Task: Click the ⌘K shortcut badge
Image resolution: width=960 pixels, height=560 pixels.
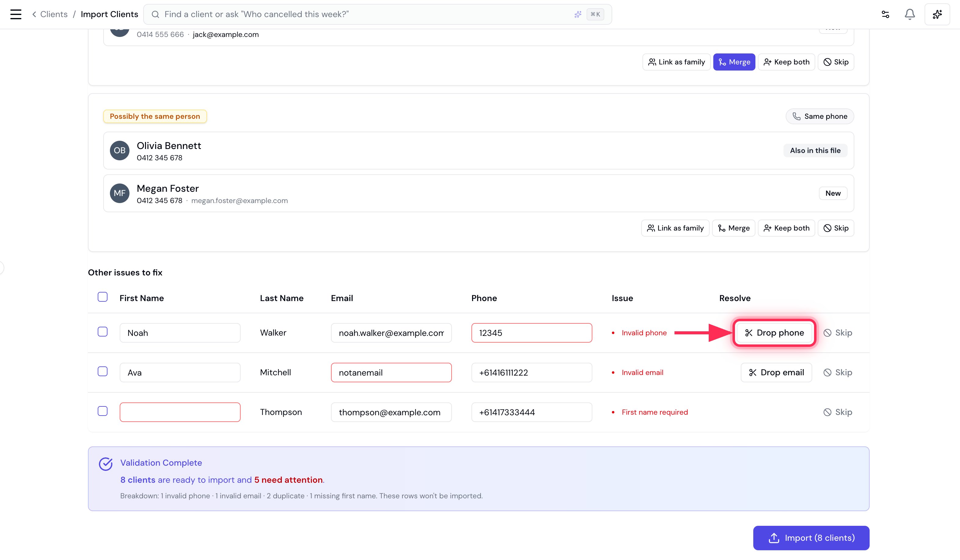Action: 595,14
